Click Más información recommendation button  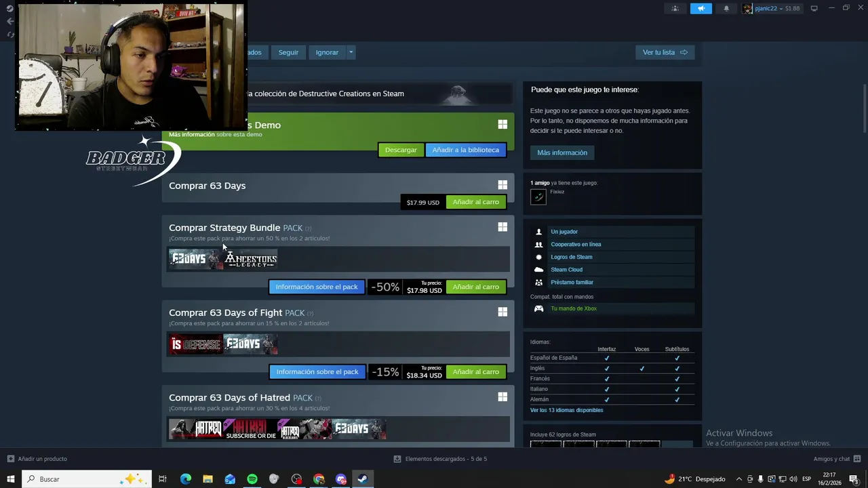(x=562, y=152)
